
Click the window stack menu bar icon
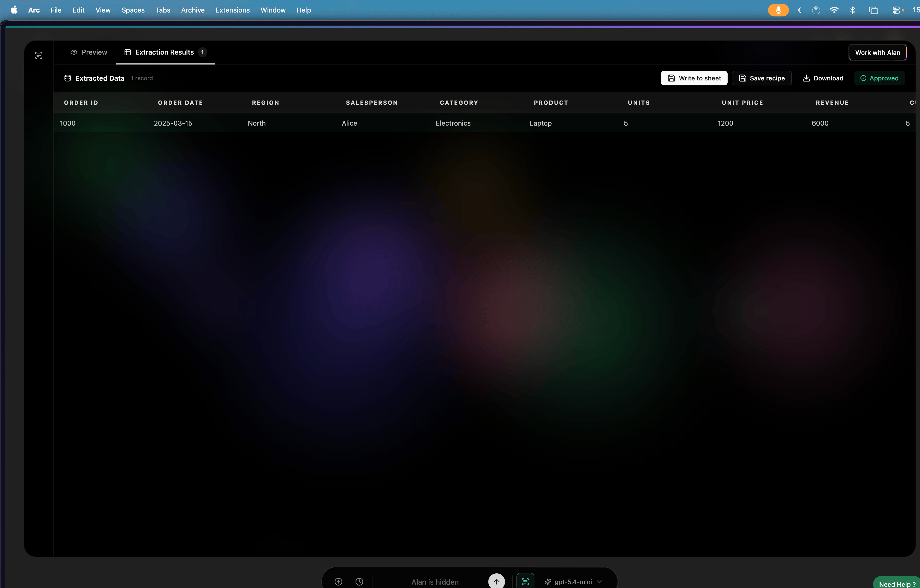(873, 10)
